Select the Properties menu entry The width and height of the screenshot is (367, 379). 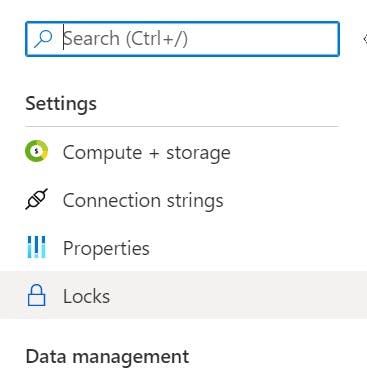[x=106, y=249]
